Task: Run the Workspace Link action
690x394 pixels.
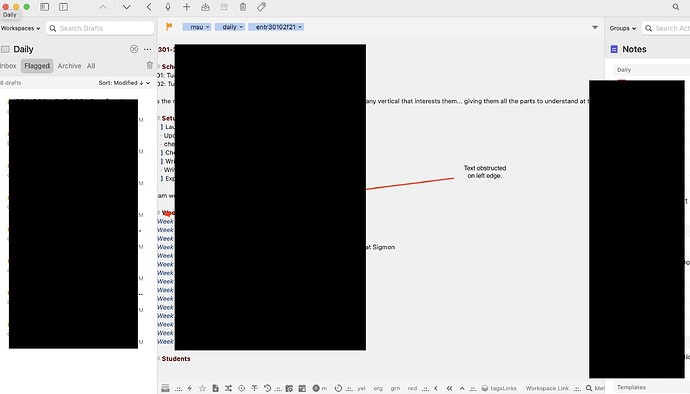Action: click(x=547, y=388)
